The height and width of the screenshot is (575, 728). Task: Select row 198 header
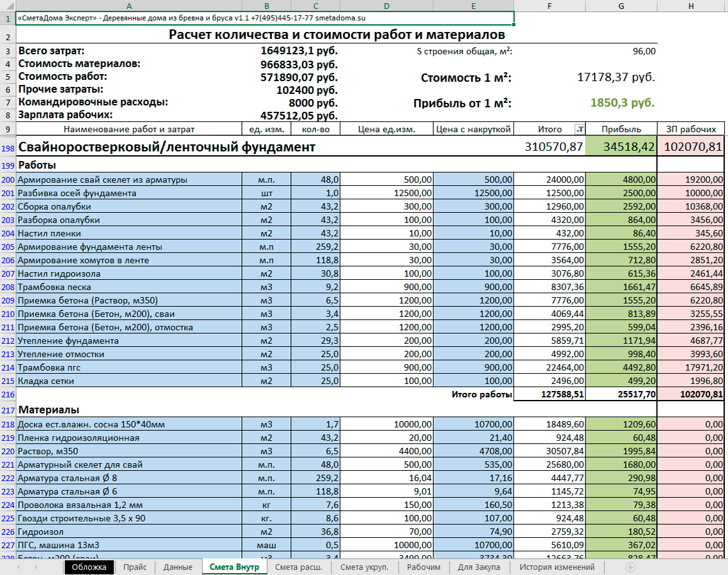point(8,148)
